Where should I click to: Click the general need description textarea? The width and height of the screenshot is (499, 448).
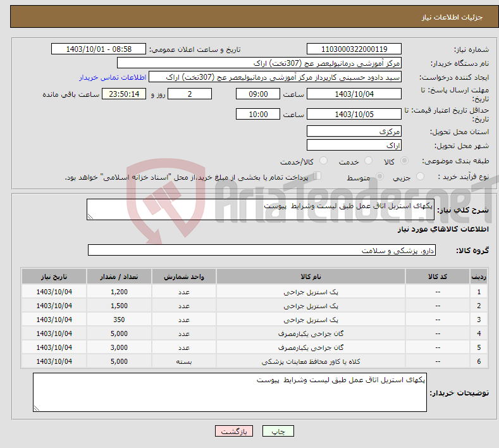point(261,209)
